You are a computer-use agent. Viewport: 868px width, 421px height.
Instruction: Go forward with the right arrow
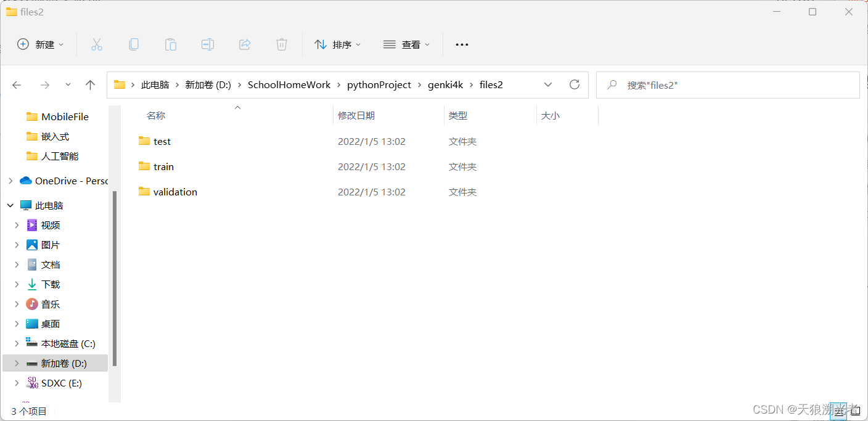coord(44,85)
